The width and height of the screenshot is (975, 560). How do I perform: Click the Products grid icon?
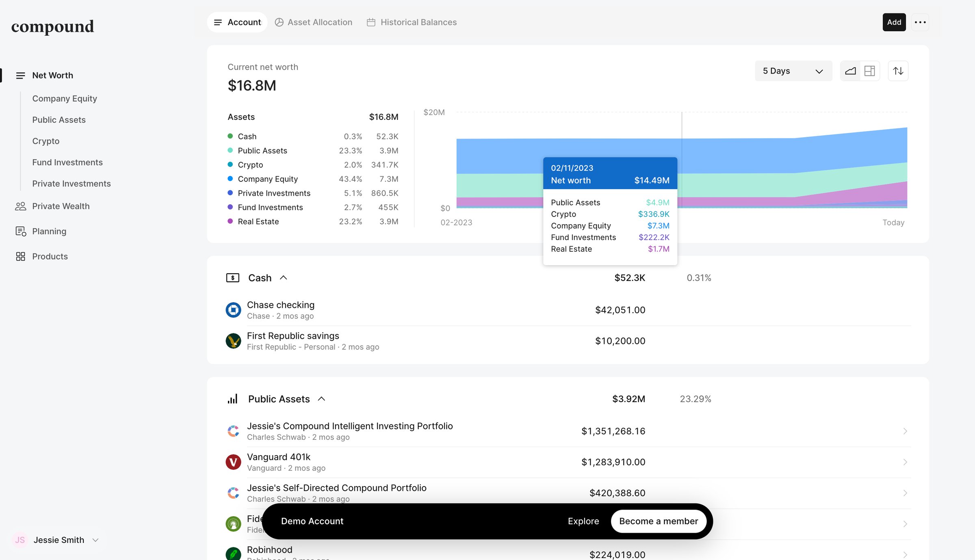20,257
